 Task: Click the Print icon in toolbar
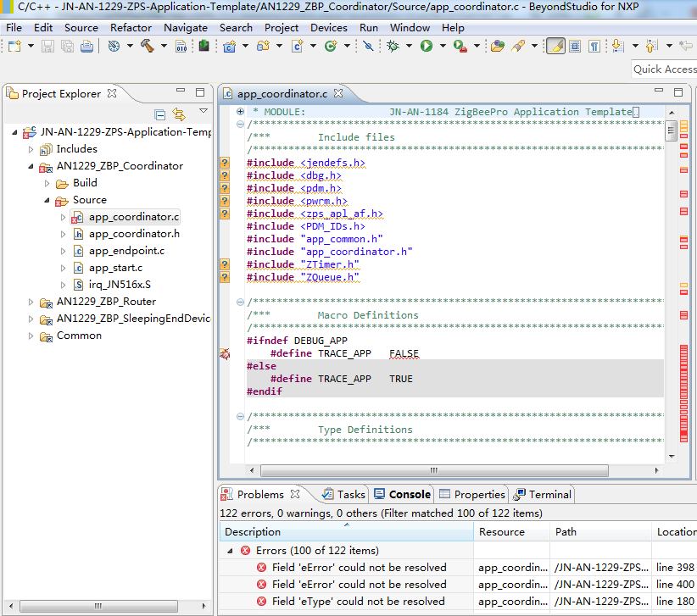[86, 46]
